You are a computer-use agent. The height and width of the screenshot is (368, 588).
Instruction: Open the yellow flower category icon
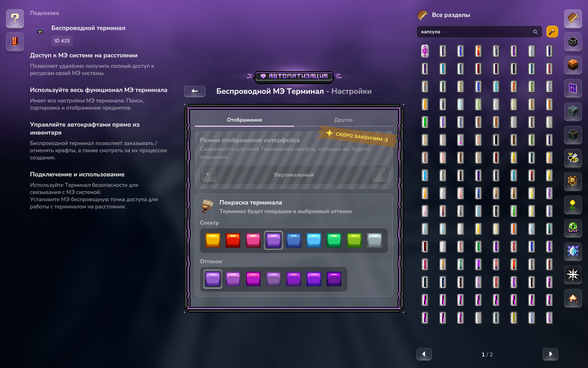point(573,205)
